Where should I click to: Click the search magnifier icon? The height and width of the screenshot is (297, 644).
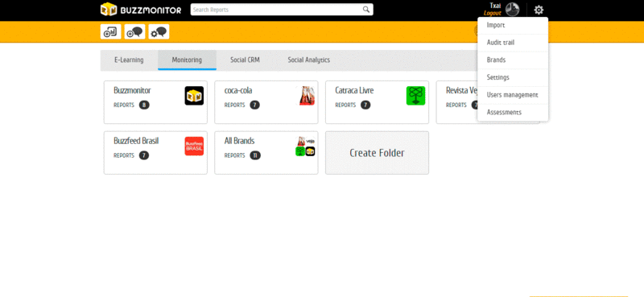[x=366, y=10]
